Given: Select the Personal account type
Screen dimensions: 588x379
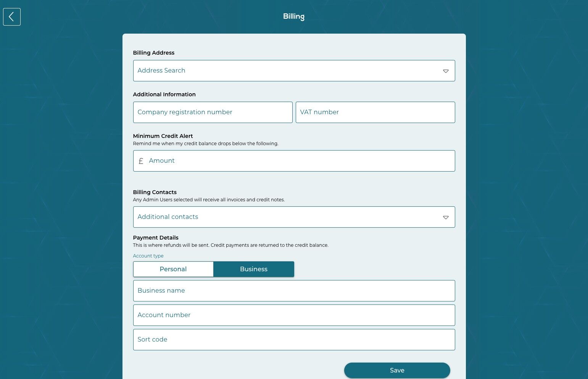Looking at the screenshot, I should coord(173,269).
